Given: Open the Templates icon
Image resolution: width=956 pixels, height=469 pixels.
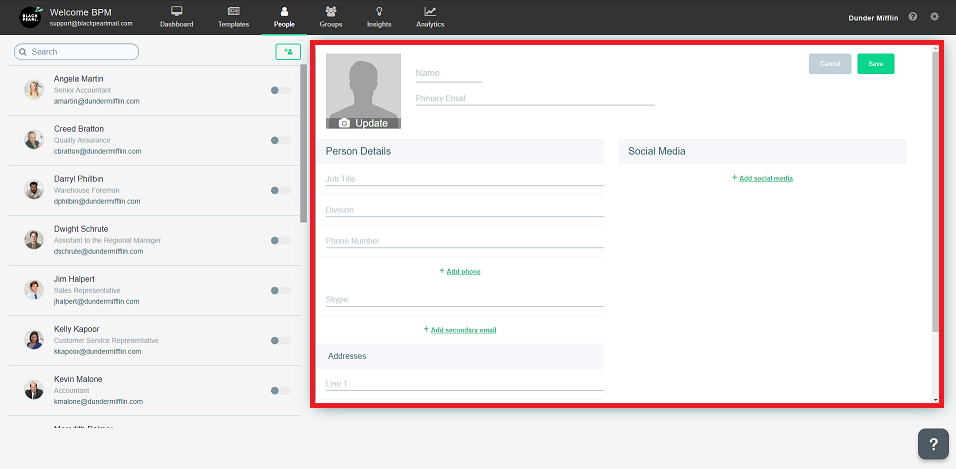Looking at the screenshot, I should coord(234,11).
